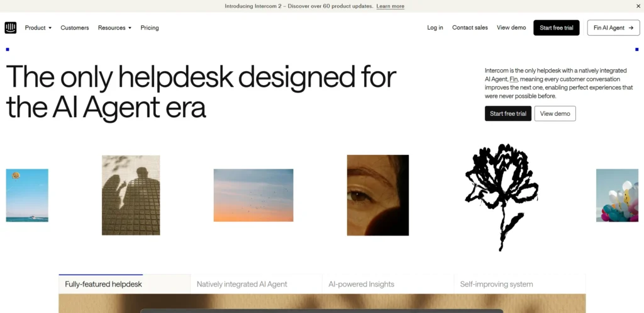
Task: Click the View demo button in hero
Action: pos(555,113)
